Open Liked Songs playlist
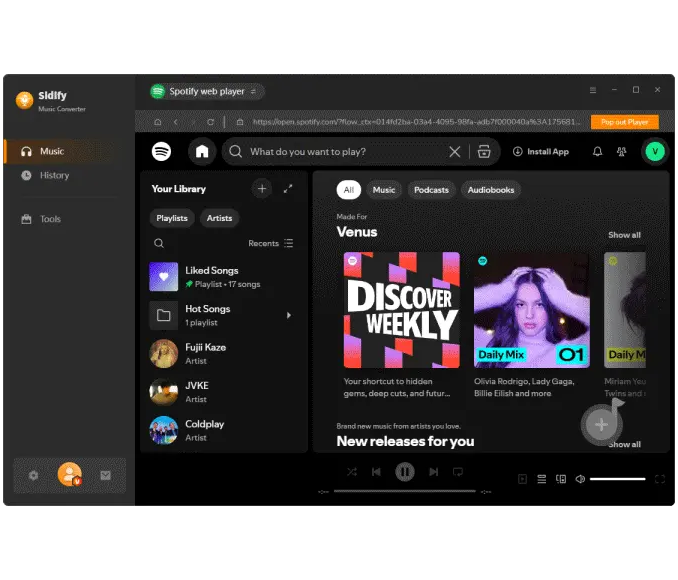The height and width of the screenshot is (580, 678). (222, 277)
